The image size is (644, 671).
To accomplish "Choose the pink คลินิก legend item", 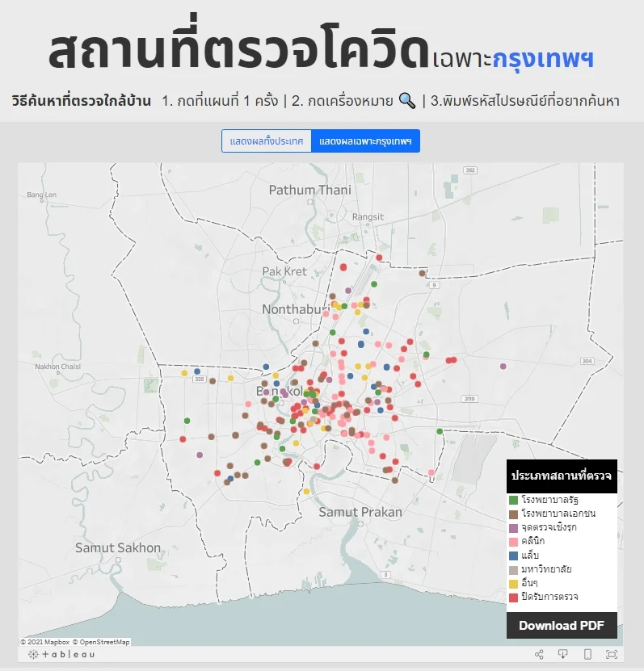I will (x=533, y=541).
